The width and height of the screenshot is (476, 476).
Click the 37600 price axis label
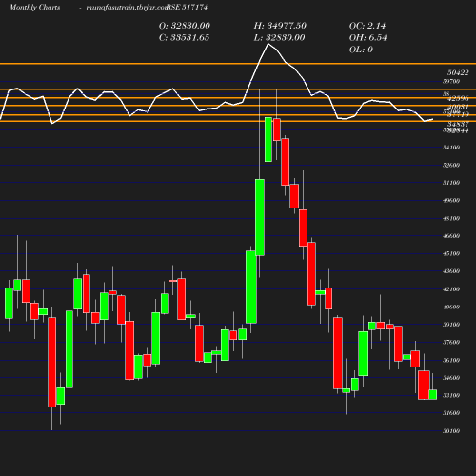coord(451,342)
